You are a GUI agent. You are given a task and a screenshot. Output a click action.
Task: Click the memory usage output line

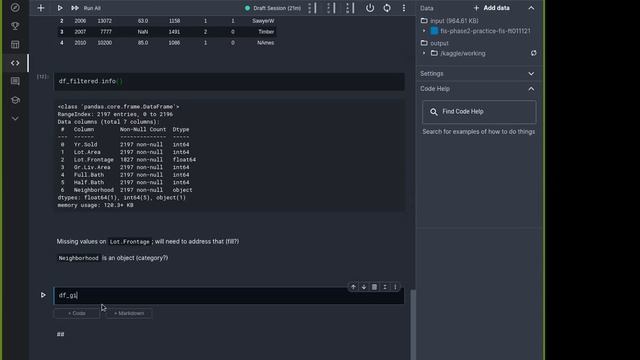pos(96,205)
